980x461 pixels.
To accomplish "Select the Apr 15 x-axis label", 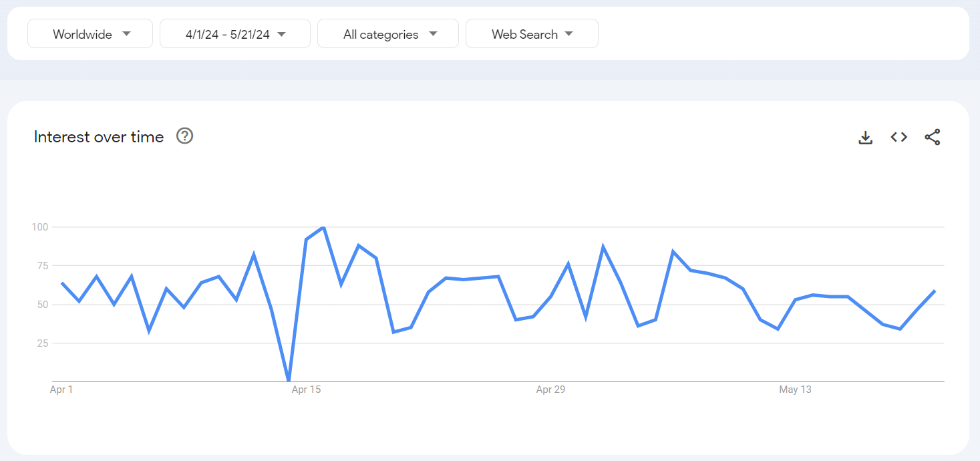I will coord(306,390).
